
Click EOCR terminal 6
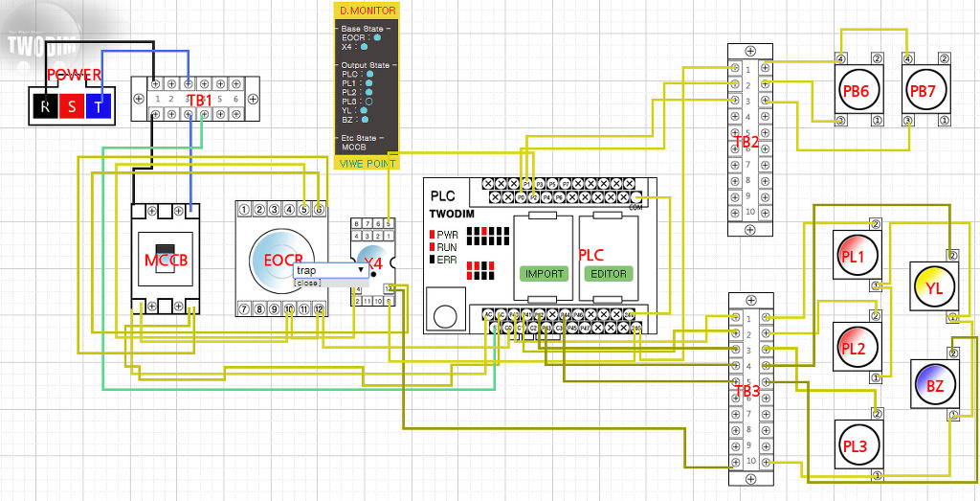319,209
